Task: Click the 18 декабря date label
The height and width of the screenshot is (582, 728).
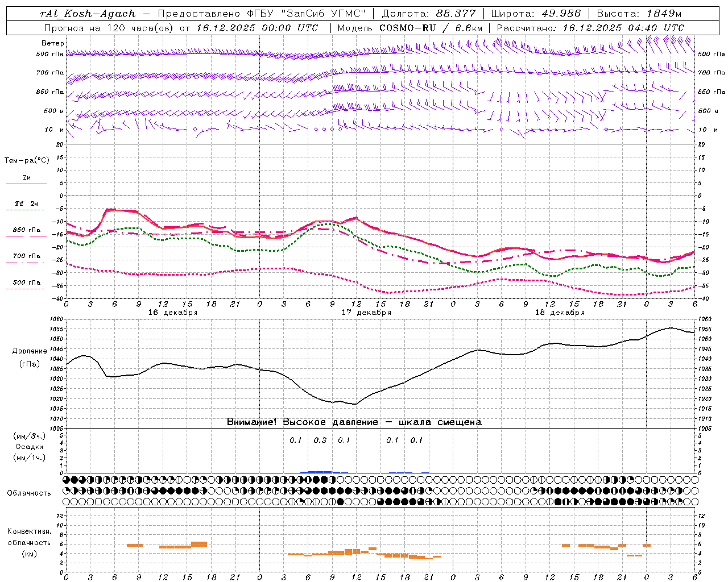Action: click(x=560, y=313)
